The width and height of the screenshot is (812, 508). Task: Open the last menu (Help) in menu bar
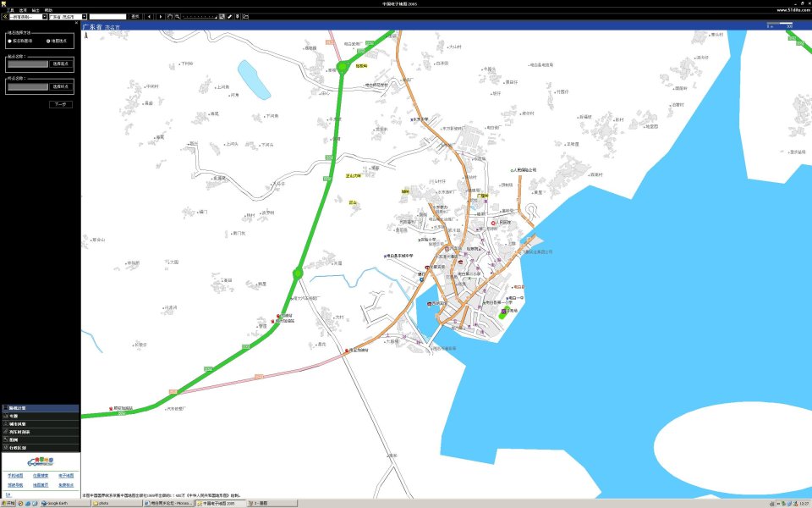[48, 9]
